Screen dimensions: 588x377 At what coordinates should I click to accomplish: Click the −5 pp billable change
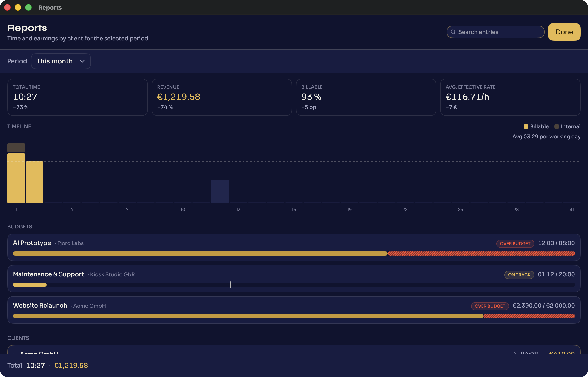(x=309, y=107)
